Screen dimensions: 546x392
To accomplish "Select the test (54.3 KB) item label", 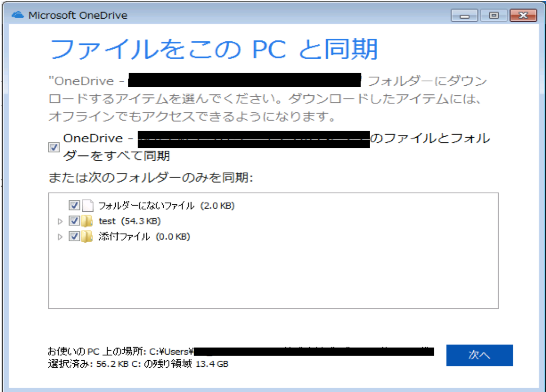I will (x=130, y=221).
